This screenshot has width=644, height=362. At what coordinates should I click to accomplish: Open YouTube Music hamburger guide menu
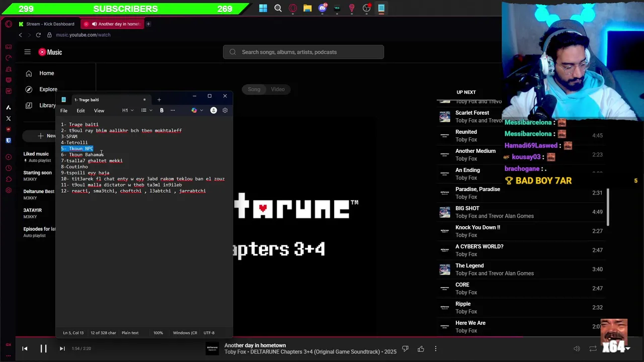28,52
